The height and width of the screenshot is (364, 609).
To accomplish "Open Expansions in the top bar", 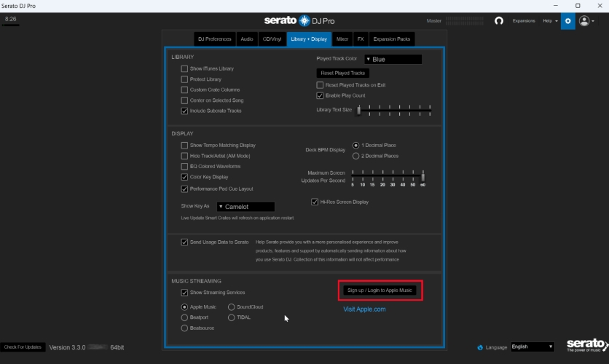I will pyautogui.click(x=524, y=21).
